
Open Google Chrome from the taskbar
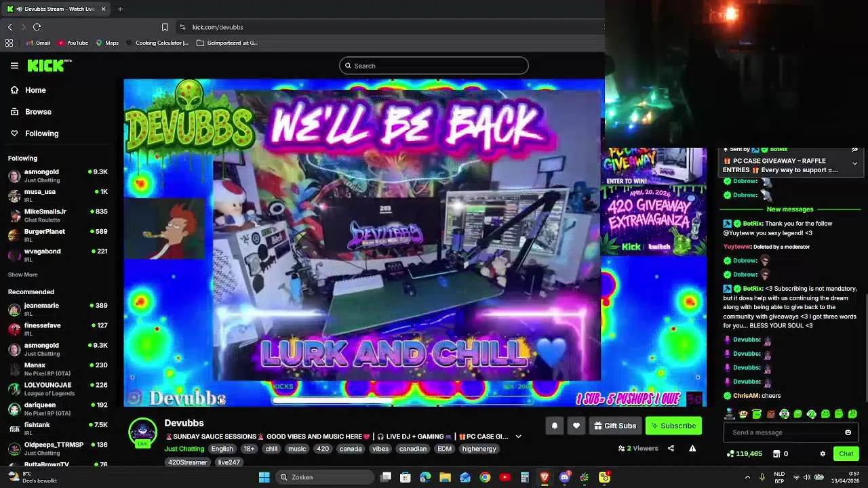[x=485, y=477]
